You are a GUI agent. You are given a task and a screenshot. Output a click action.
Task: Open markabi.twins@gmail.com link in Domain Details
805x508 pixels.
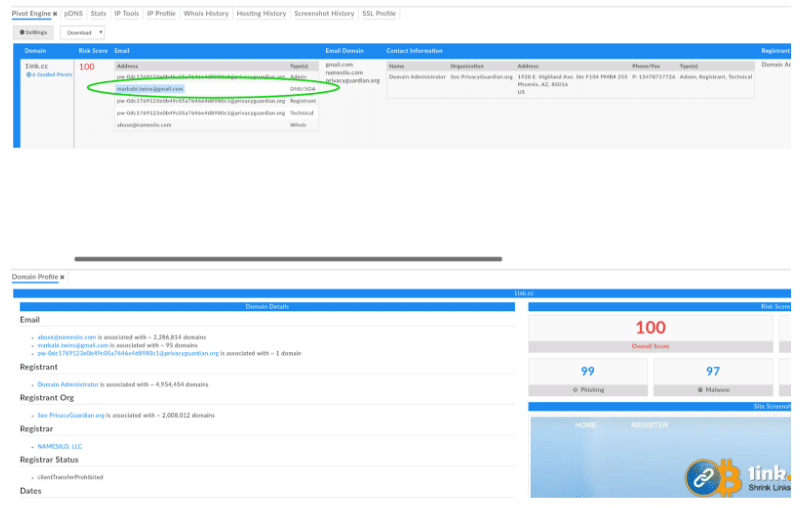tap(73, 346)
